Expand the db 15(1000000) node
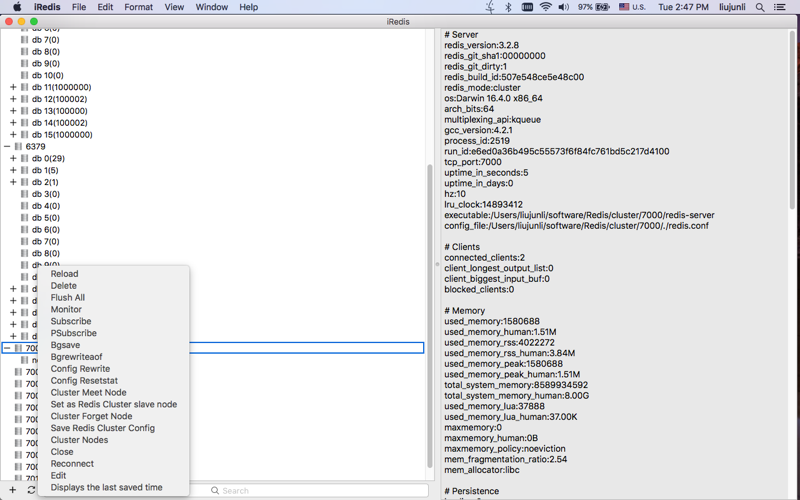 [x=13, y=135]
